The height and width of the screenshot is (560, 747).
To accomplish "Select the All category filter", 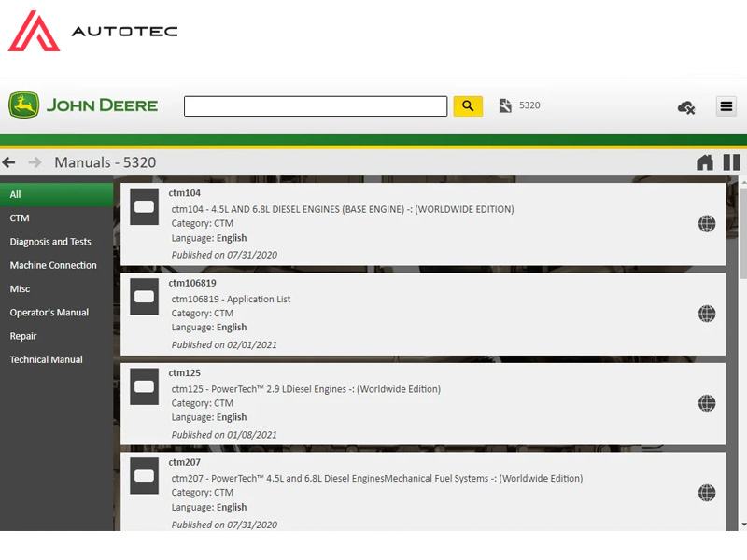I will pos(57,194).
